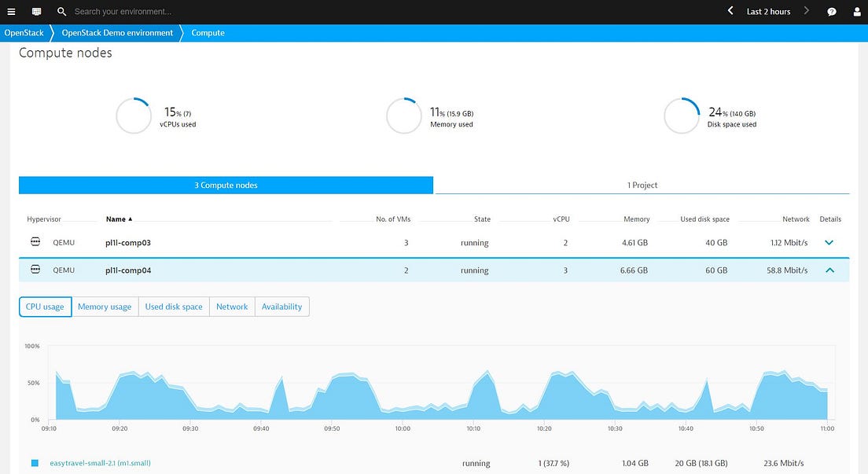The height and width of the screenshot is (474, 868).
Task: Switch to the 1 Project tab
Action: pyautogui.click(x=642, y=185)
